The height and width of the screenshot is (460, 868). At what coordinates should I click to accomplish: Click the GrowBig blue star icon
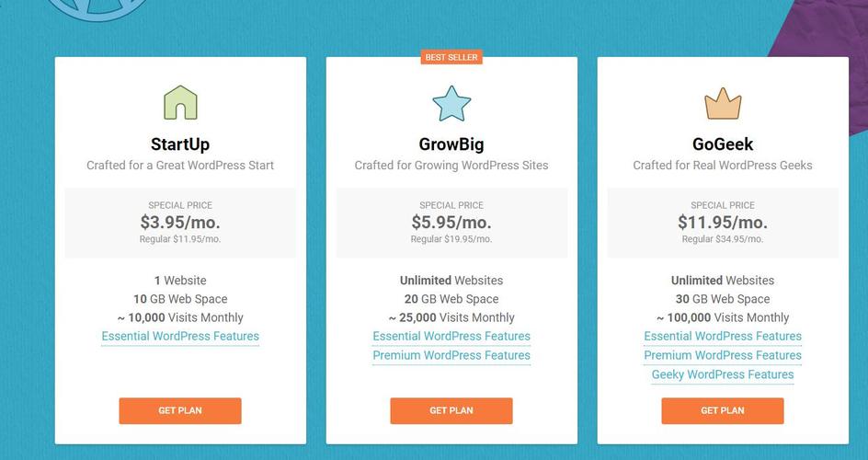pos(451,104)
